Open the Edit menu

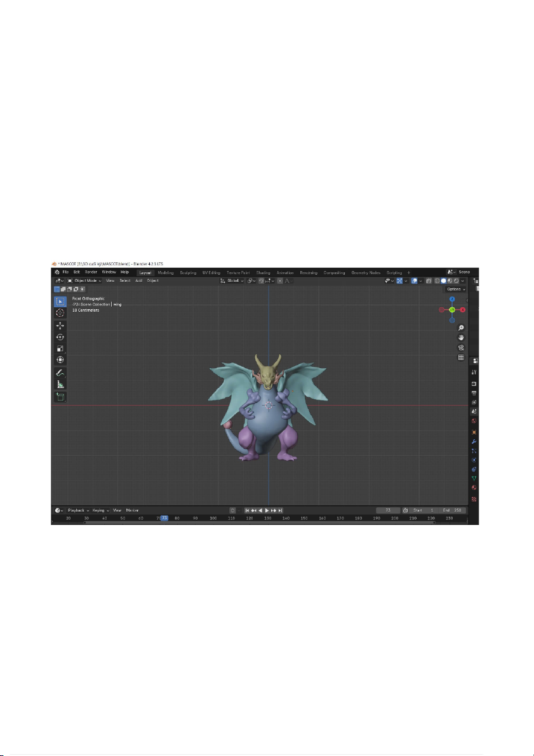point(76,272)
